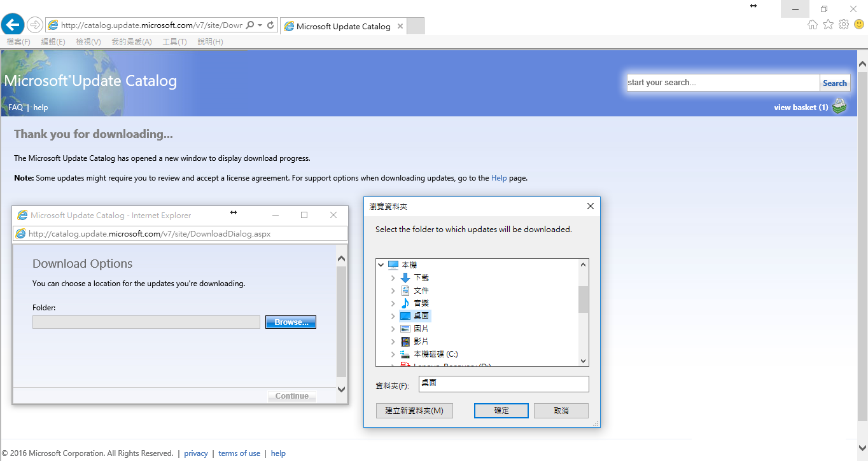The width and height of the screenshot is (868, 461).
Task: Open the 編輯(E) menu
Action: [x=53, y=42]
